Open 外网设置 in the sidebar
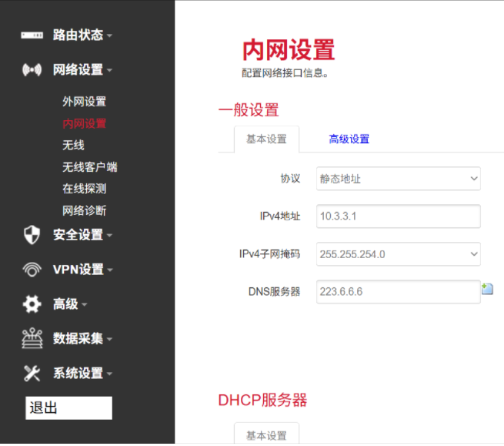The width and height of the screenshot is (504, 446). [x=84, y=102]
